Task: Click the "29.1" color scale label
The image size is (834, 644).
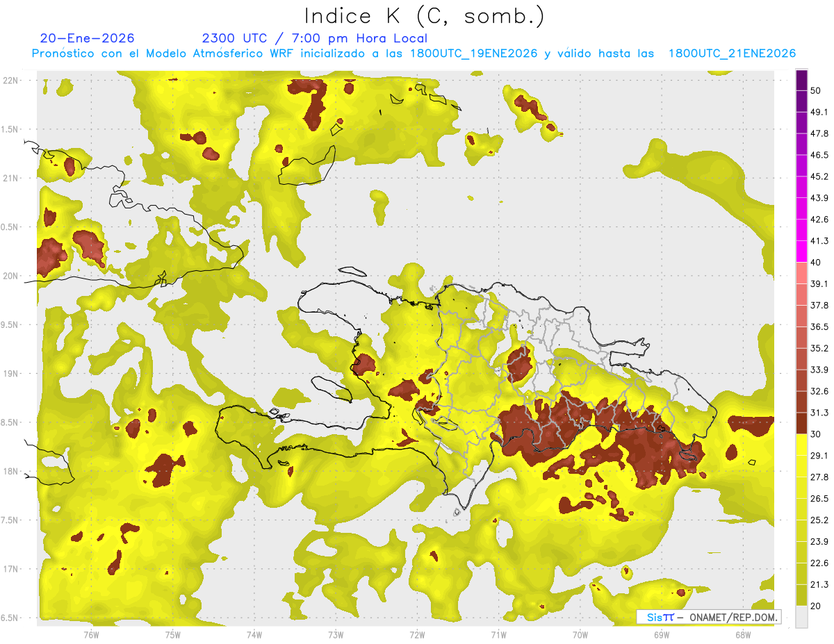Action: tap(819, 456)
